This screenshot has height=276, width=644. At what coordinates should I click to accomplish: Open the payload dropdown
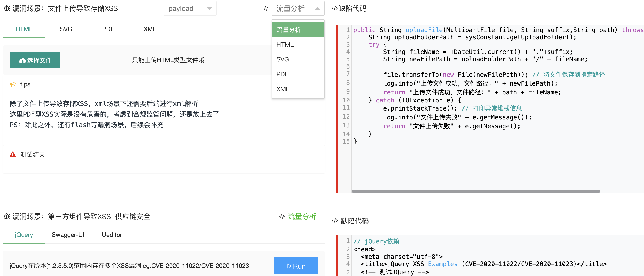(190, 8)
